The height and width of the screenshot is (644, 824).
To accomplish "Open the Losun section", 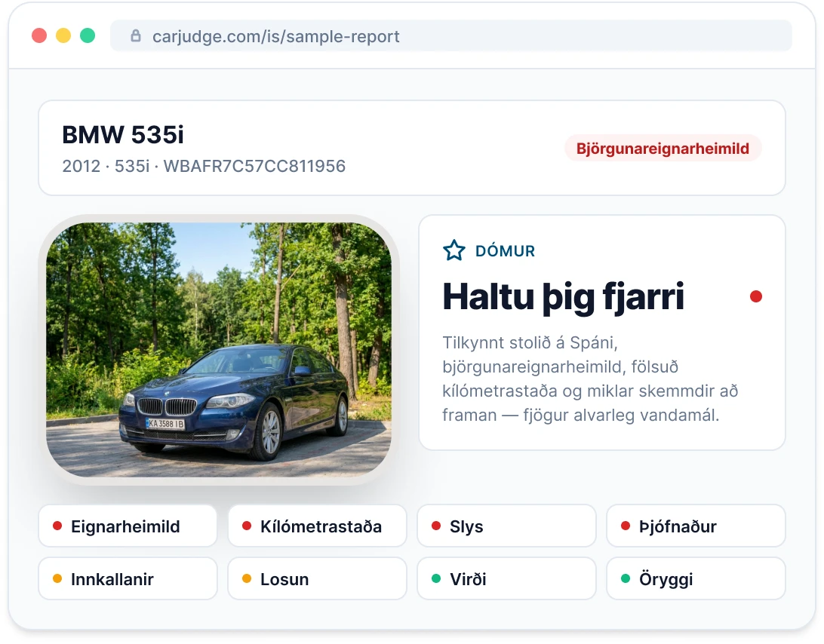I will click(318, 578).
